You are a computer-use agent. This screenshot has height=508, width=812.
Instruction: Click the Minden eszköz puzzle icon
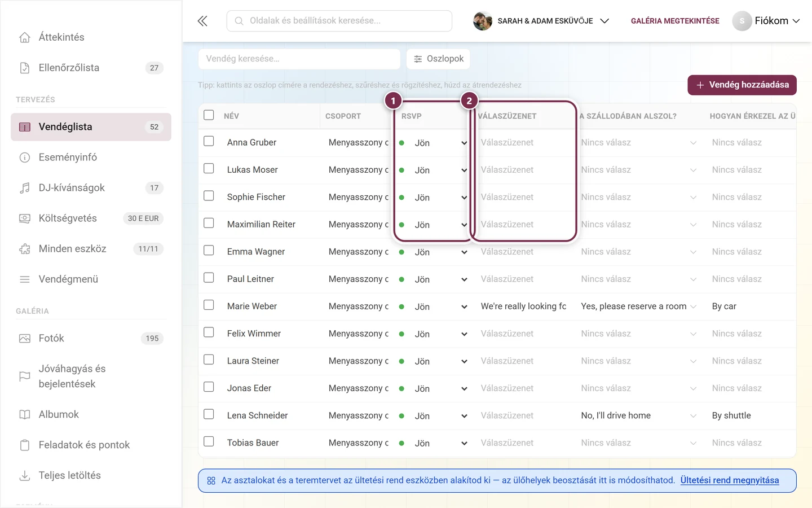click(x=25, y=249)
